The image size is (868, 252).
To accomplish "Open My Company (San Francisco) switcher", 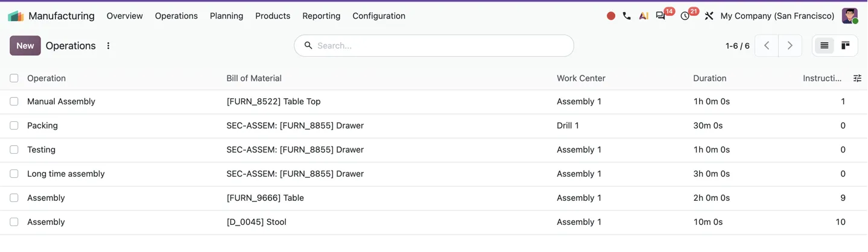I will (x=777, y=16).
